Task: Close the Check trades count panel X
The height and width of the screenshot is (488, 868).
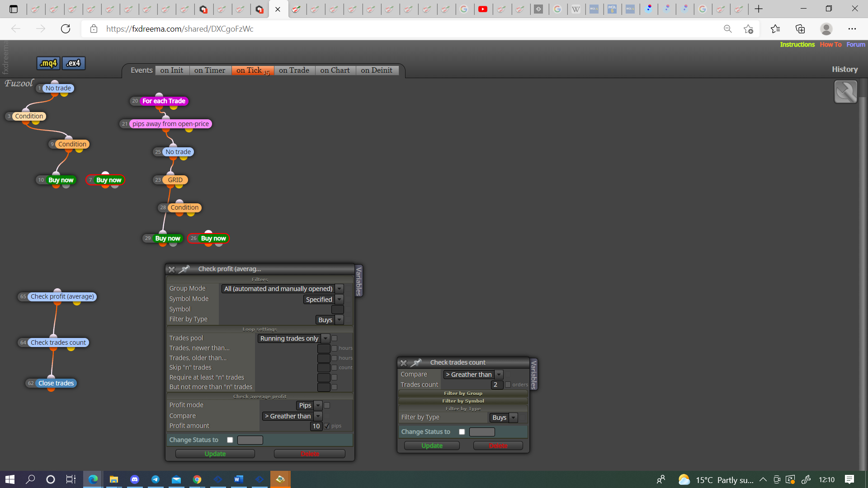Action: coord(404,363)
